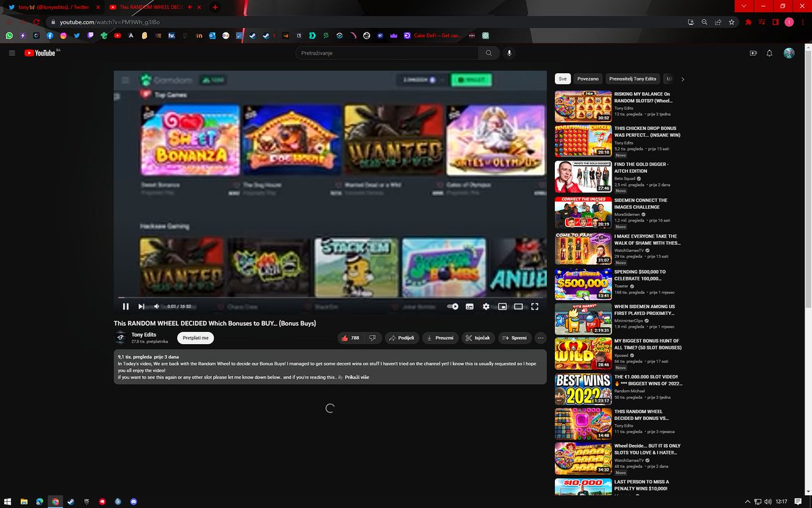Open Chrome three-dot menu
The width and height of the screenshot is (812, 508).
[x=803, y=22]
